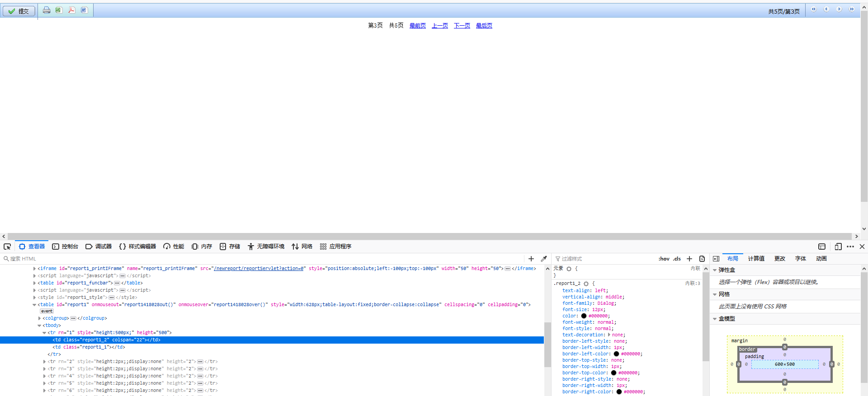Open the 控制台 console tab
Viewport: 868px width, 396px height.
(65, 247)
